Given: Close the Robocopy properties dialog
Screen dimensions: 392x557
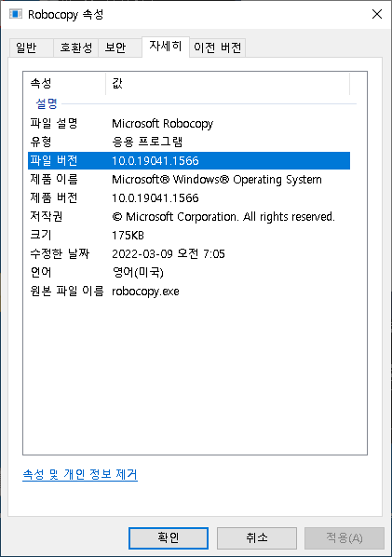Looking at the screenshot, I should [x=377, y=14].
